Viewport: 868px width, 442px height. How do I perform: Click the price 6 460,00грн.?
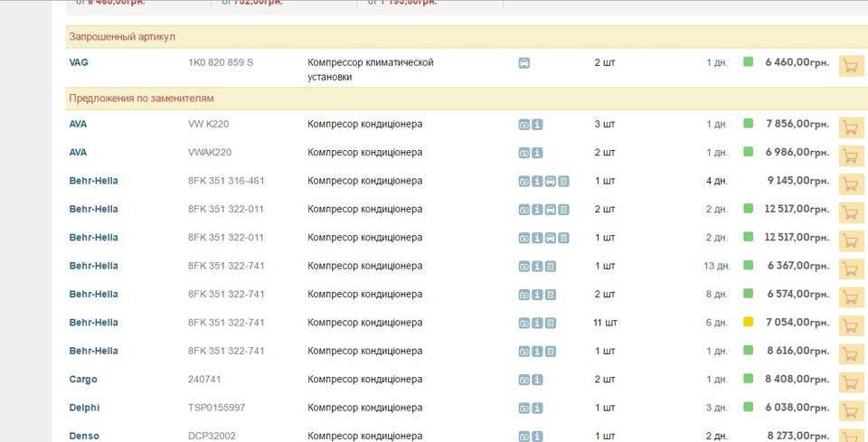coord(797,62)
